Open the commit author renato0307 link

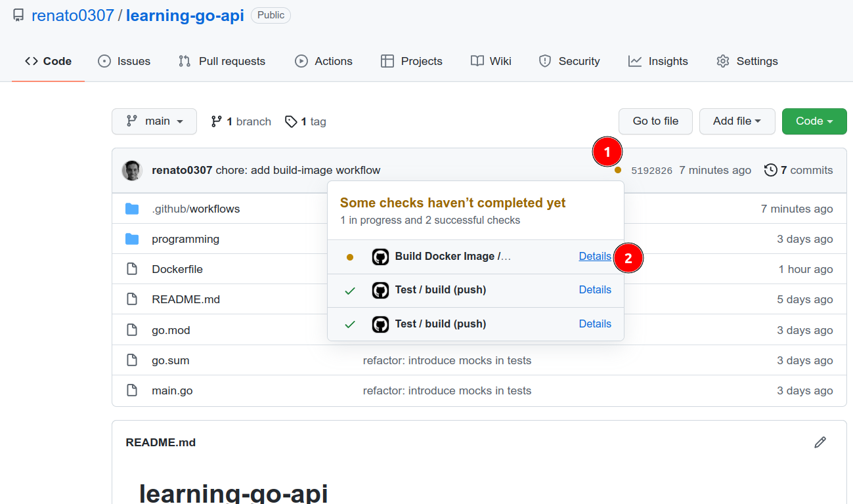(x=182, y=170)
